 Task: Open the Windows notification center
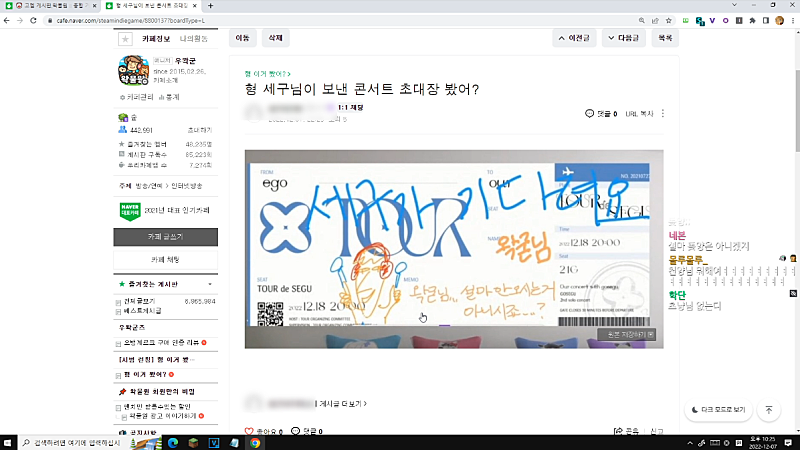point(788,443)
